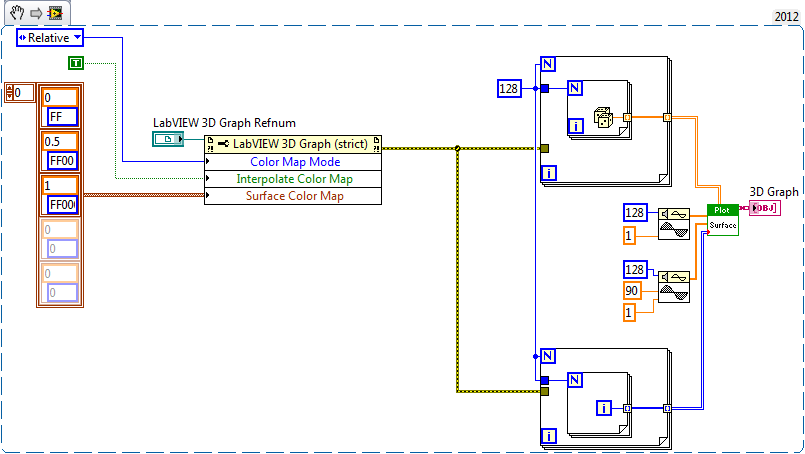This screenshot has width=805, height=454.
Task: Click the blue output tunnel on bottom outer loop
Action: [x=667, y=408]
